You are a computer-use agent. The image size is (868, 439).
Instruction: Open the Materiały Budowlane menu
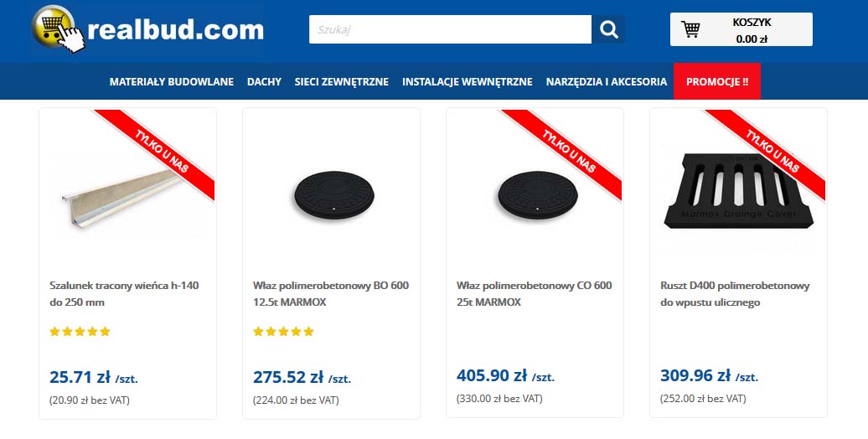171,82
